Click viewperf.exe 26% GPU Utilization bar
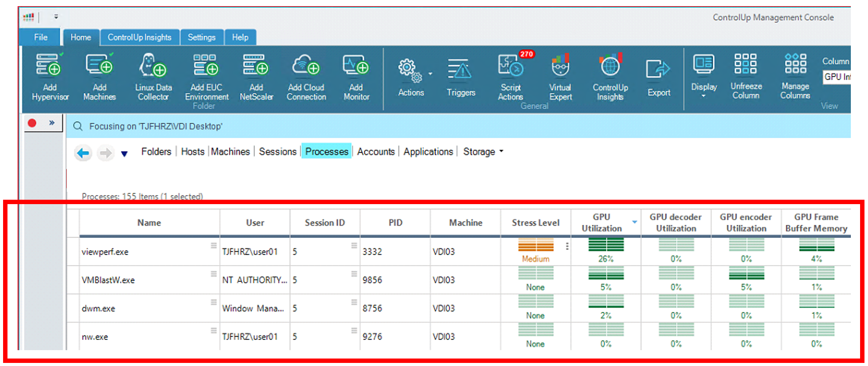The width and height of the screenshot is (868, 366). 606,245
